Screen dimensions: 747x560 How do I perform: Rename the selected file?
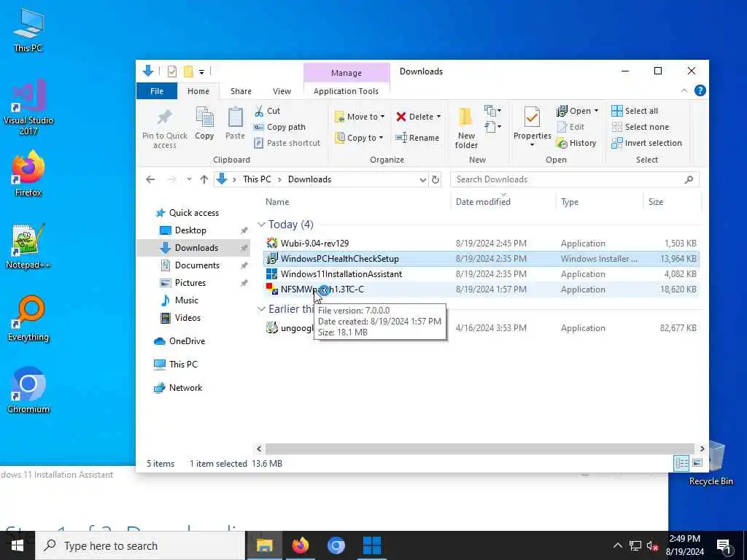[417, 138]
